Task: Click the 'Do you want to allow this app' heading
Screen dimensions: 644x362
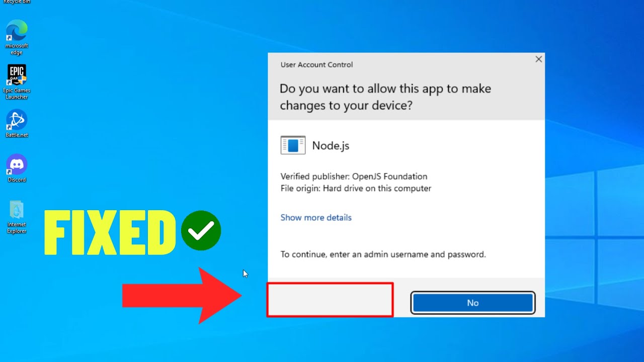Action: point(385,97)
